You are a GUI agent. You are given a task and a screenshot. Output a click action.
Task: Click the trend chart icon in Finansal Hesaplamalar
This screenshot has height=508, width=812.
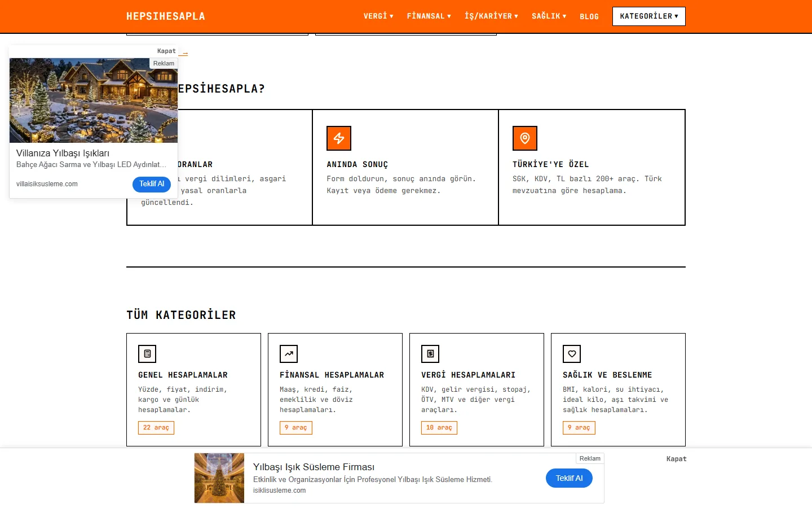[x=289, y=354]
